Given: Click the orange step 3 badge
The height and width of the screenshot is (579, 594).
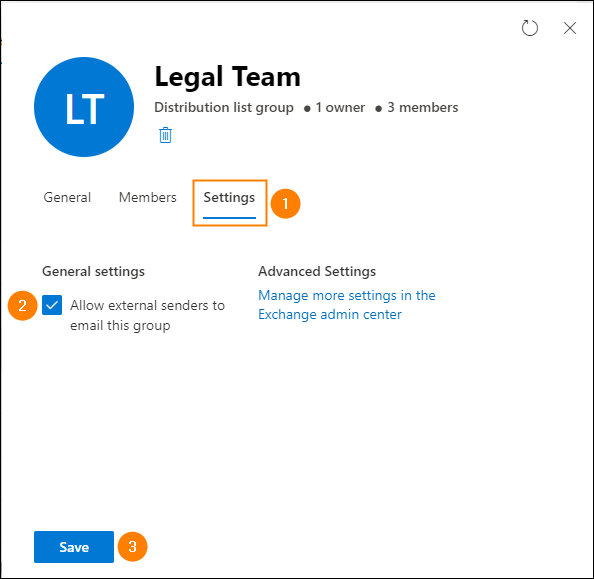Looking at the screenshot, I should (132, 546).
